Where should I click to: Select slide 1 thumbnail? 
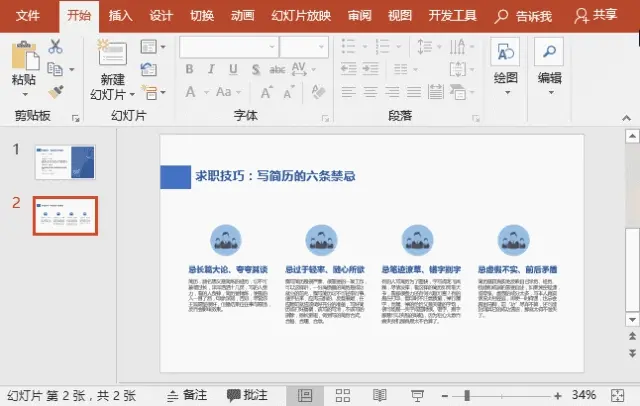pyautogui.click(x=65, y=162)
